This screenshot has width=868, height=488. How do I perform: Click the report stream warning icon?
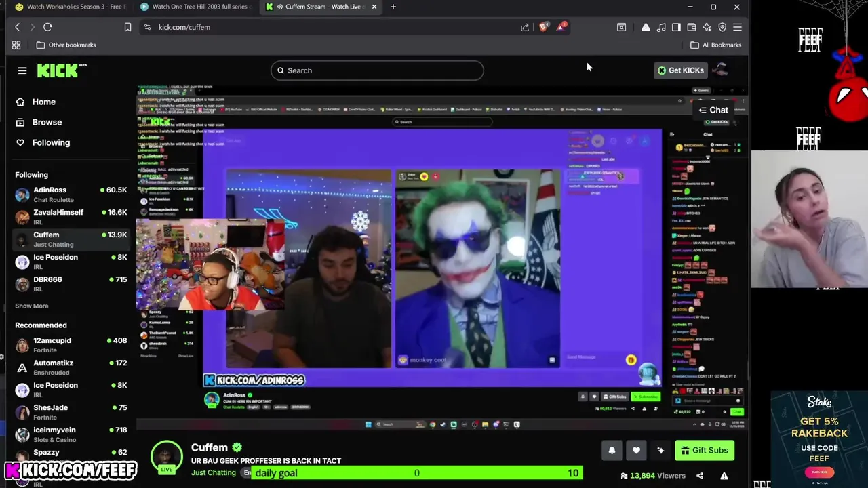pos(724,476)
